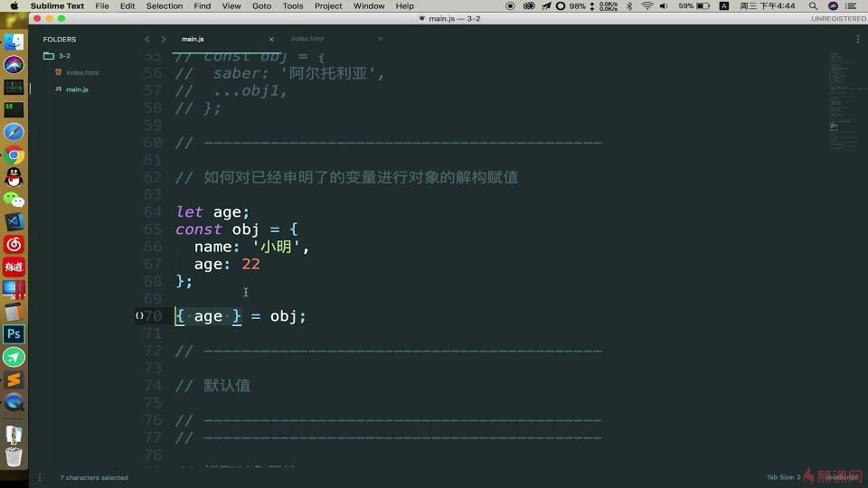Viewport: 868px width, 488px height.
Task: Launch Safari from the dock
Action: click(x=14, y=132)
